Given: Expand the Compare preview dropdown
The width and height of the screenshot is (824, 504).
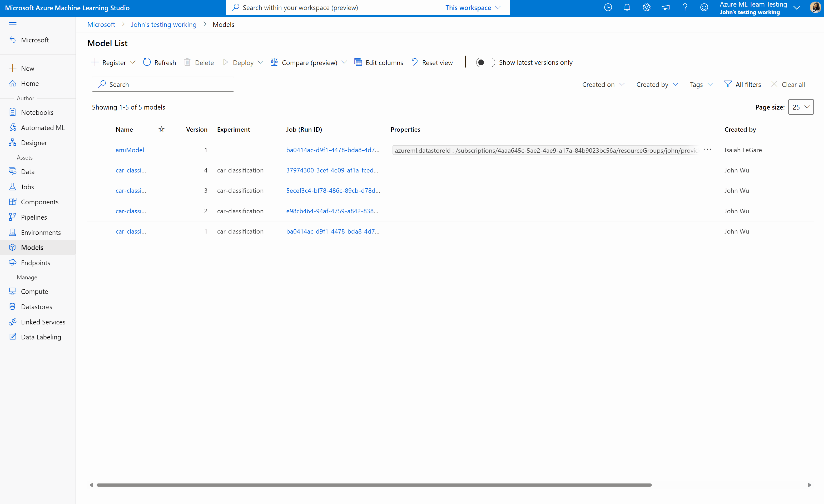Looking at the screenshot, I should point(342,62).
